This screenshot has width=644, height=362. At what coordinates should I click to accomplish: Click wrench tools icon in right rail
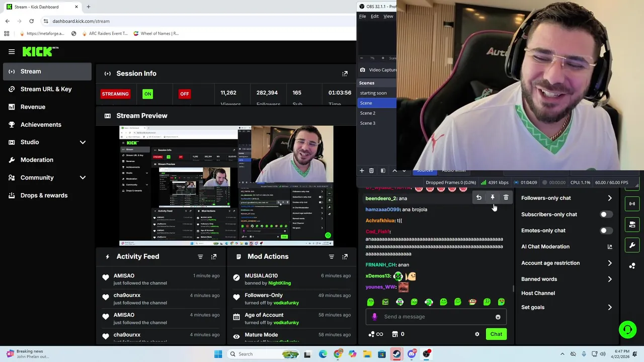click(x=632, y=245)
